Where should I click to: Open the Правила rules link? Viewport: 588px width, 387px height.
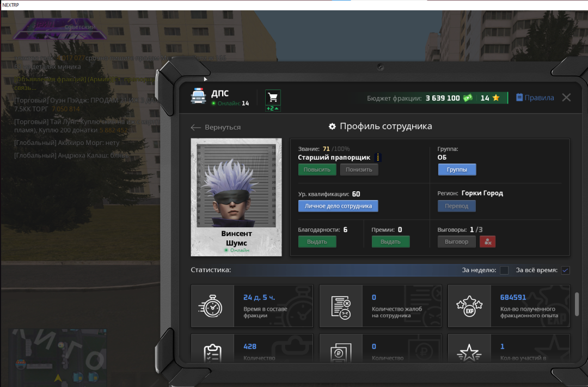pyautogui.click(x=535, y=98)
